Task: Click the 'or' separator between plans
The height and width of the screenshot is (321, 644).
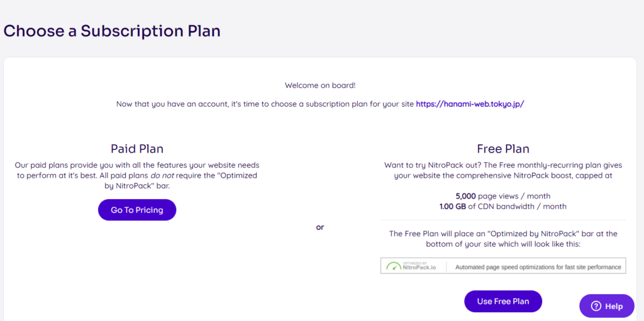Action: pos(320,227)
